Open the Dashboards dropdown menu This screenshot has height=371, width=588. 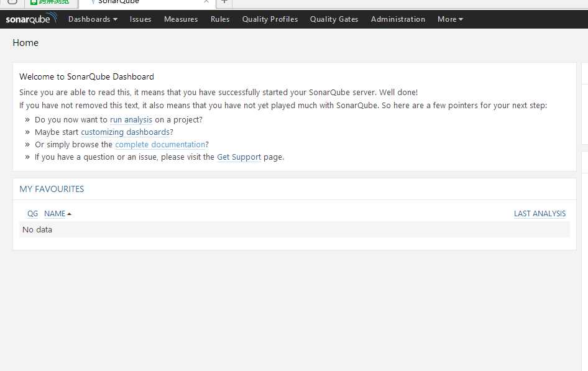pyautogui.click(x=93, y=19)
